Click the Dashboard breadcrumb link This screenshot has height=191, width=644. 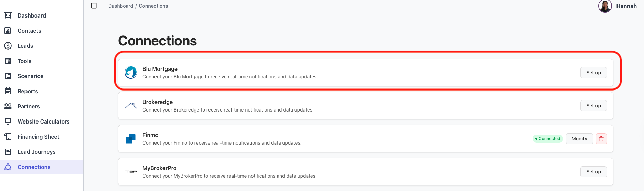[120, 6]
